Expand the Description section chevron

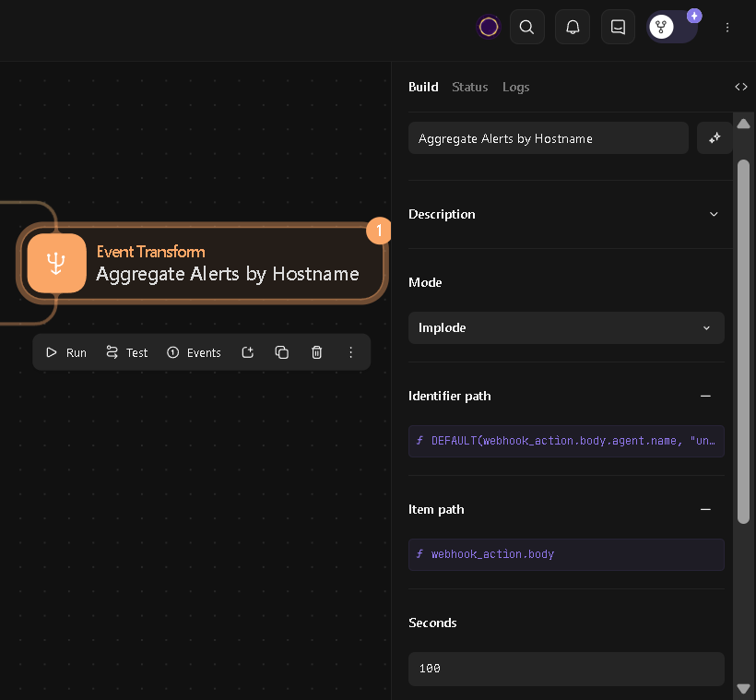click(714, 214)
